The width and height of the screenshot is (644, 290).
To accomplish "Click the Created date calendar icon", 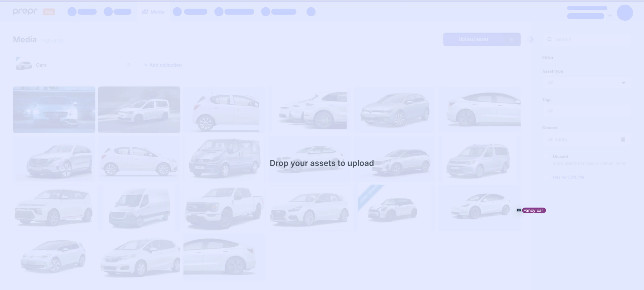I will tap(623, 139).
